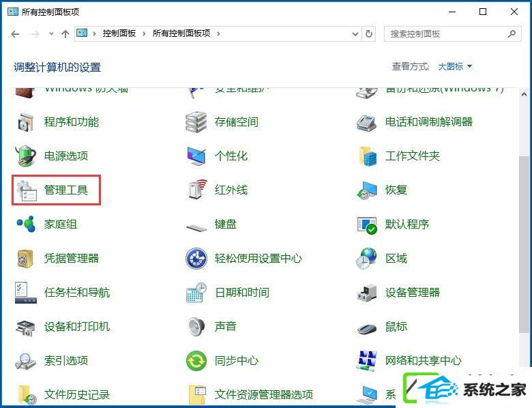Open the 默认程序 icon

[x=367, y=225]
